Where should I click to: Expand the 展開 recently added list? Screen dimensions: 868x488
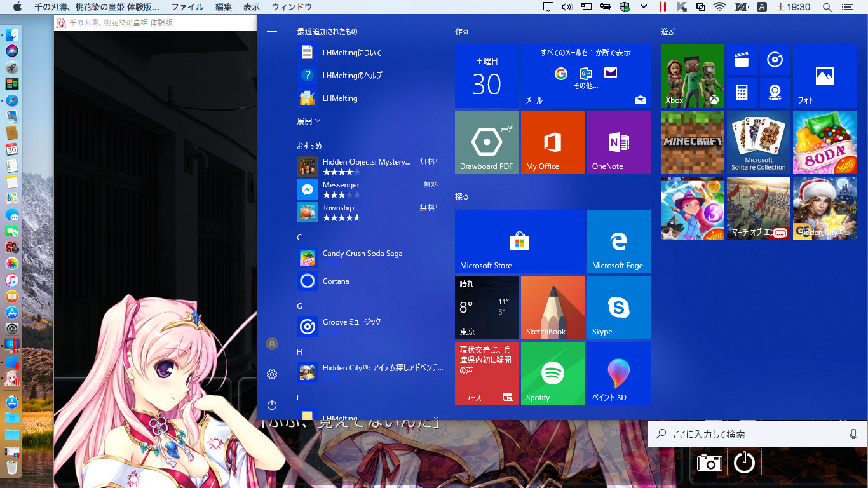coord(309,121)
